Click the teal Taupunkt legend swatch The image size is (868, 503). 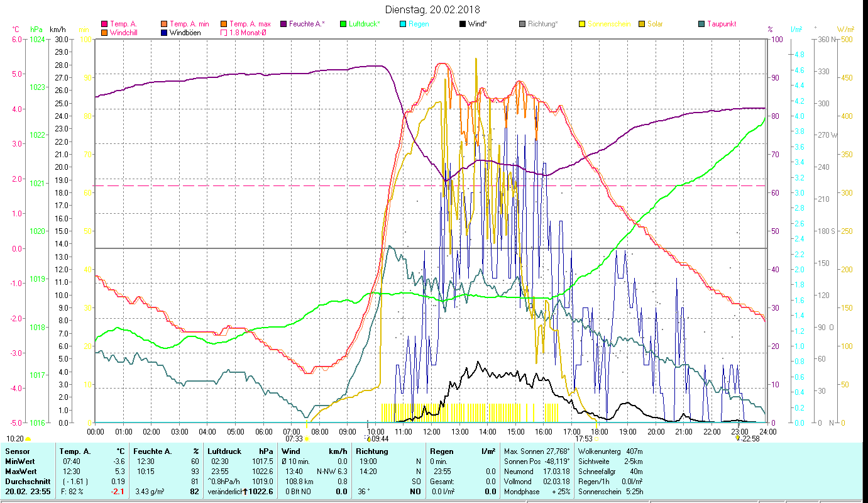tap(701, 25)
